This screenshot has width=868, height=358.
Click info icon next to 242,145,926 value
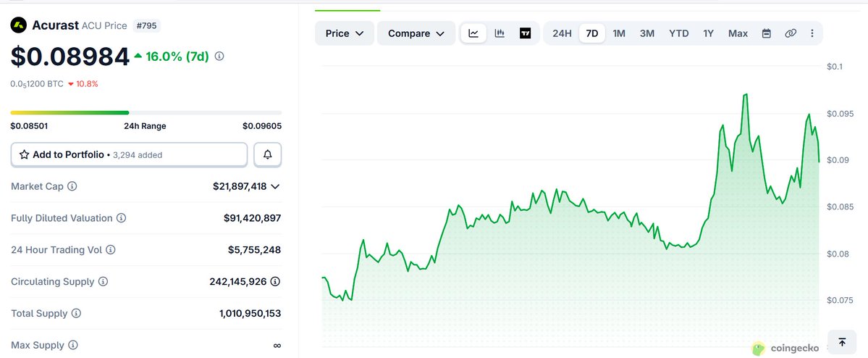tap(275, 281)
